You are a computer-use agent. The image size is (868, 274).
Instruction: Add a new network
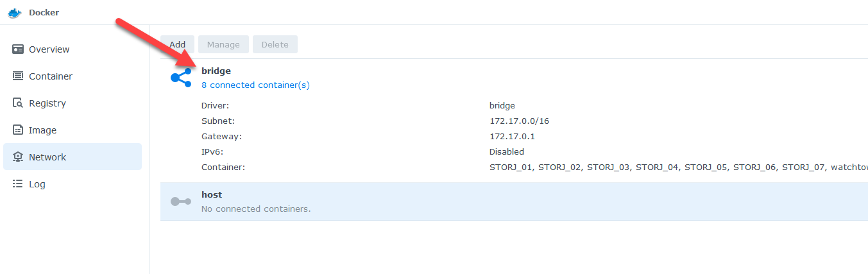tap(177, 44)
